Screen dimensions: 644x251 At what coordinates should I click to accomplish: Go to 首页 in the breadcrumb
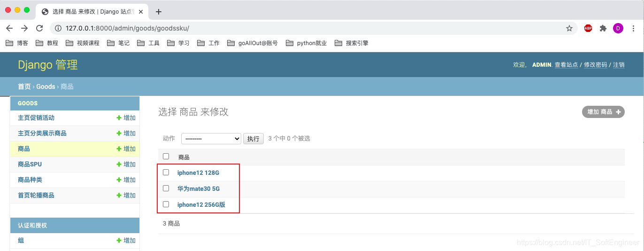(x=24, y=86)
